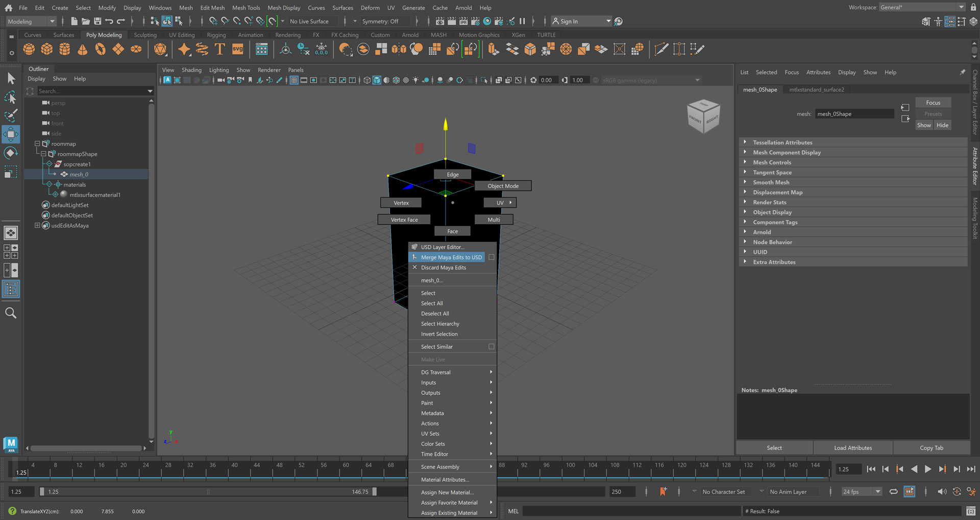Toggle the loop playback icon
980x520 pixels.
point(894,491)
